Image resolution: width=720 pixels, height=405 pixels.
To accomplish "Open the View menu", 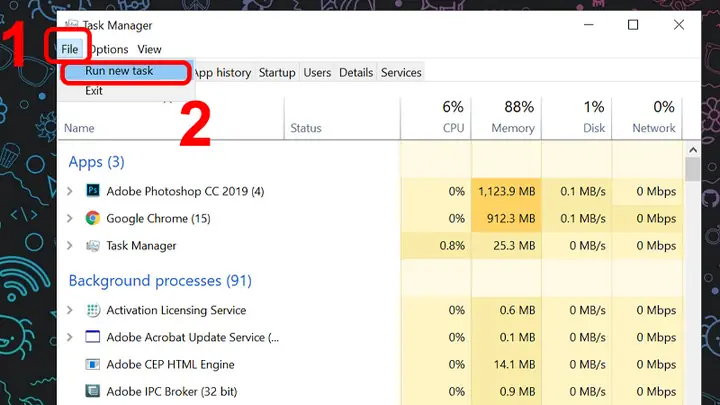I will click(x=149, y=49).
